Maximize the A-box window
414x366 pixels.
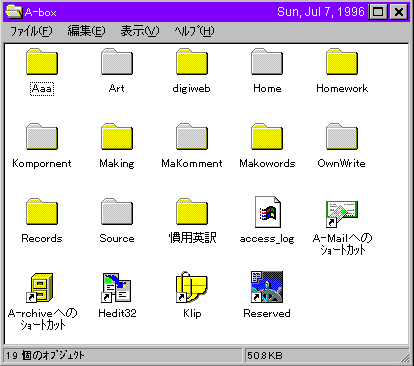pyautogui.click(x=378, y=12)
